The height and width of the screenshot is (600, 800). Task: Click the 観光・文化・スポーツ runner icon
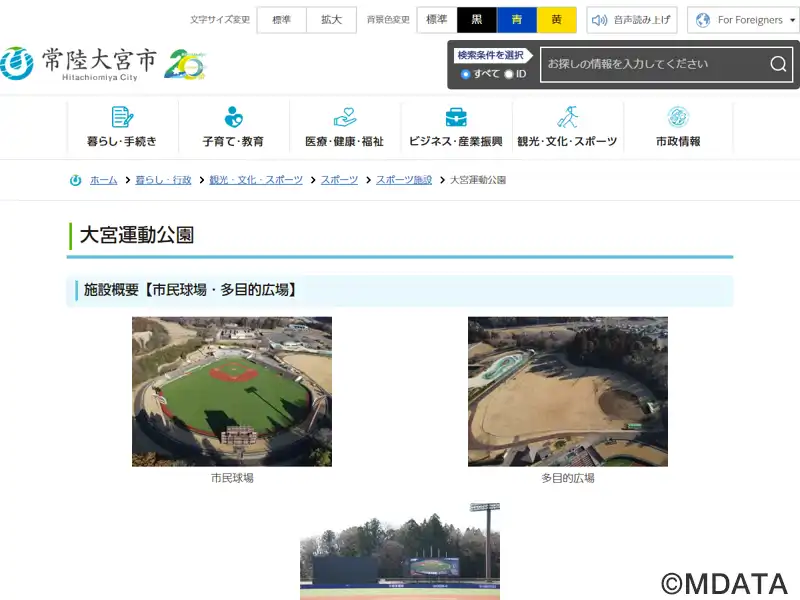tap(567, 117)
